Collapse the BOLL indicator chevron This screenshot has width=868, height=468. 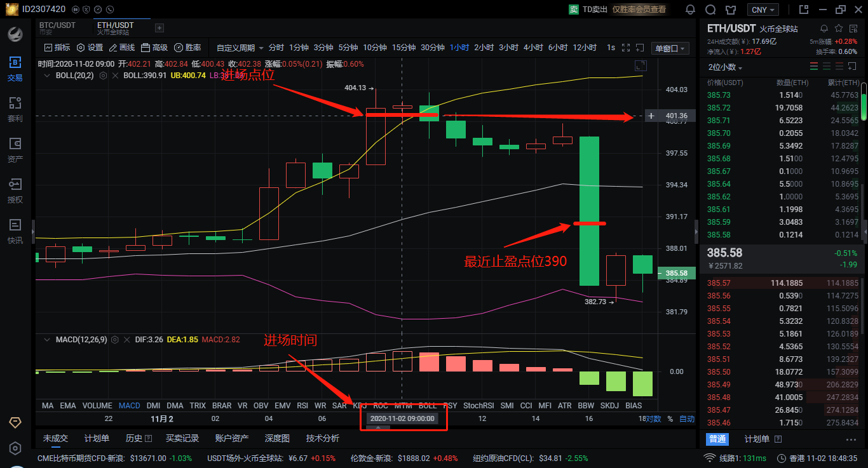[x=46, y=75]
